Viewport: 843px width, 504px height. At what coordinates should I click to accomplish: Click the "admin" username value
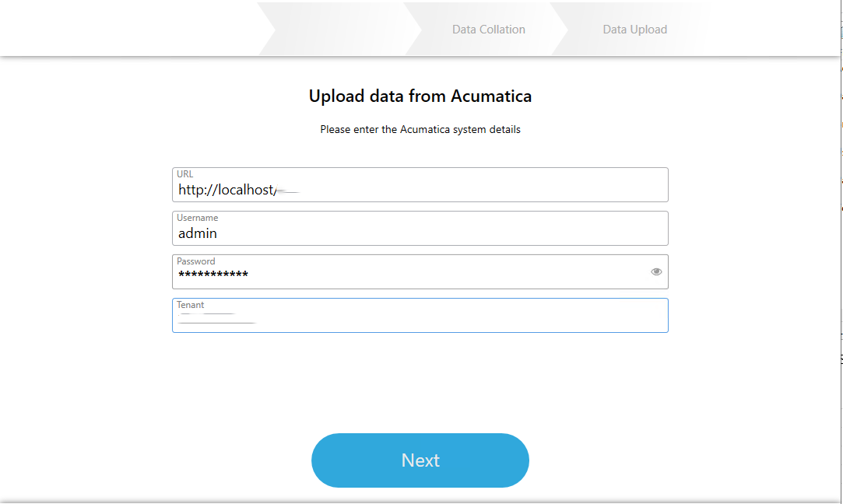198,233
